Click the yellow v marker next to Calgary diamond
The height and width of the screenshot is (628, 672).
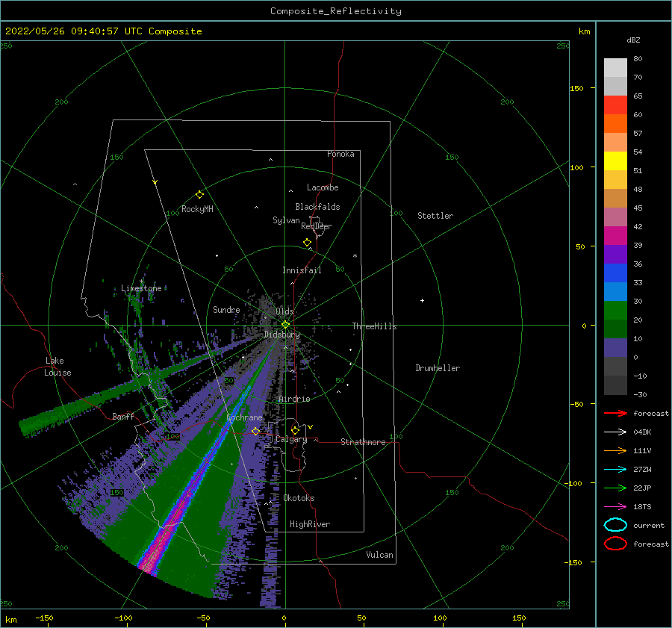point(311,427)
